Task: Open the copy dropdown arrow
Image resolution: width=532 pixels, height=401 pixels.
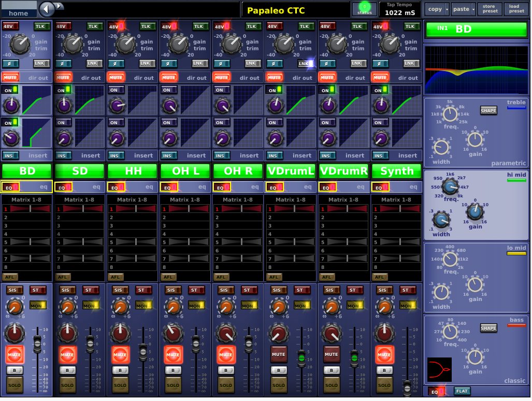Action: [x=447, y=9]
